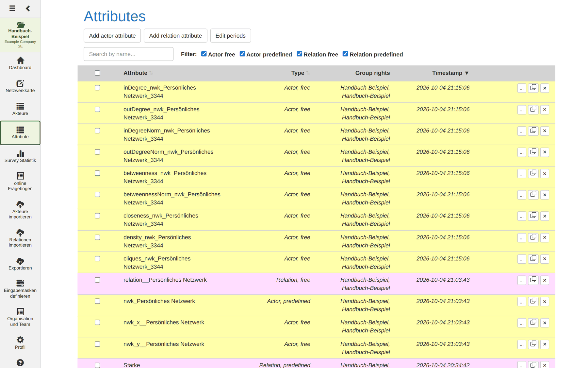Image resolution: width=588 pixels, height=368 pixels.
Task: Focus the Search by name field
Action: (129, 54)
